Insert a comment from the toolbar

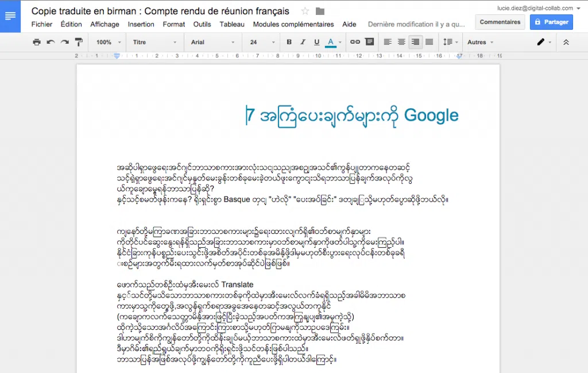pyautogui.click(x=369, y=41)
